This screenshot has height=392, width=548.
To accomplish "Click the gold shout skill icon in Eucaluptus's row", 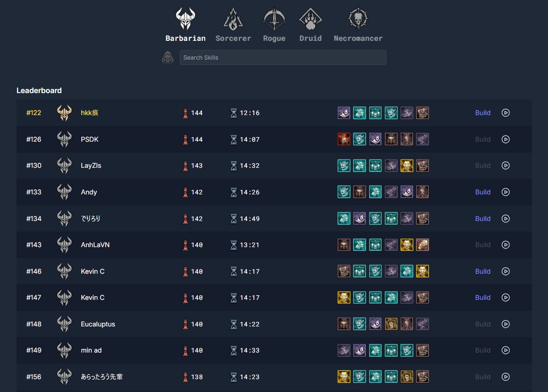I will [391, 324].
